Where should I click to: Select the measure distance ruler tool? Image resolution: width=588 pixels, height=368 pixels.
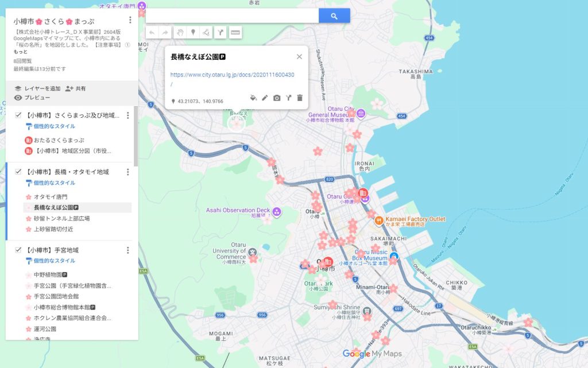(235, 33)
